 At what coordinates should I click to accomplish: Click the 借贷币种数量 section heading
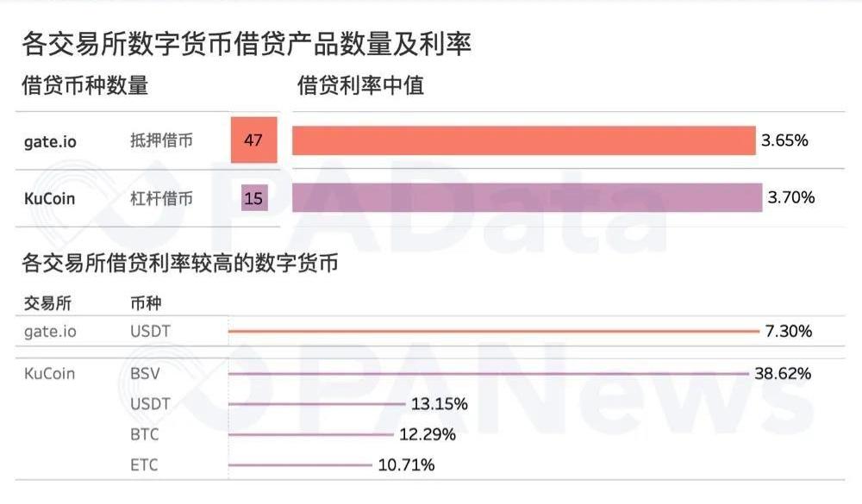click(x=85, y=85)
